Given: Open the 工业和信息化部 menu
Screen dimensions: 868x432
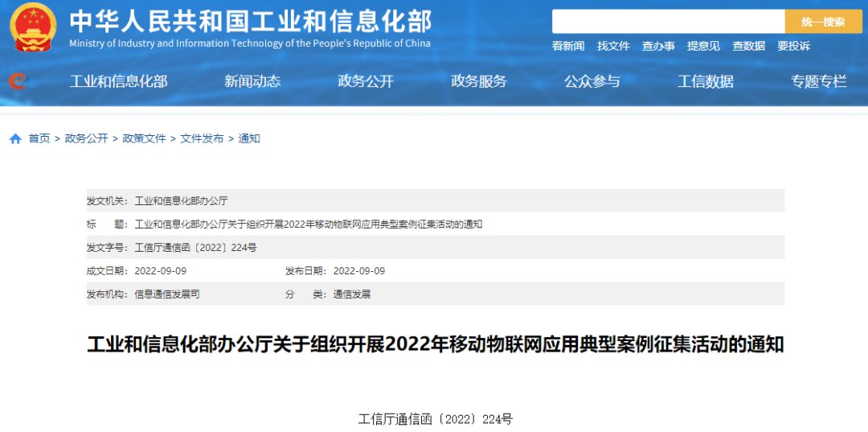Looking at the screenshot, I should point(118,81).
